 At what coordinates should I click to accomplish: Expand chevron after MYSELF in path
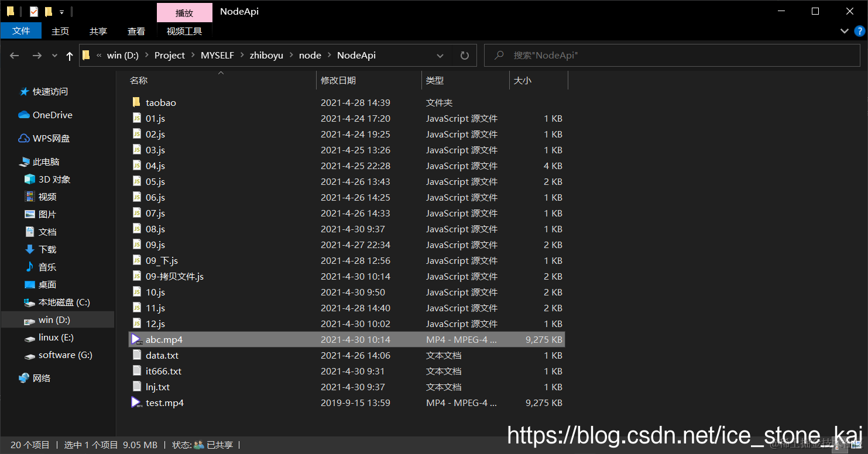(x=242, y=55)
